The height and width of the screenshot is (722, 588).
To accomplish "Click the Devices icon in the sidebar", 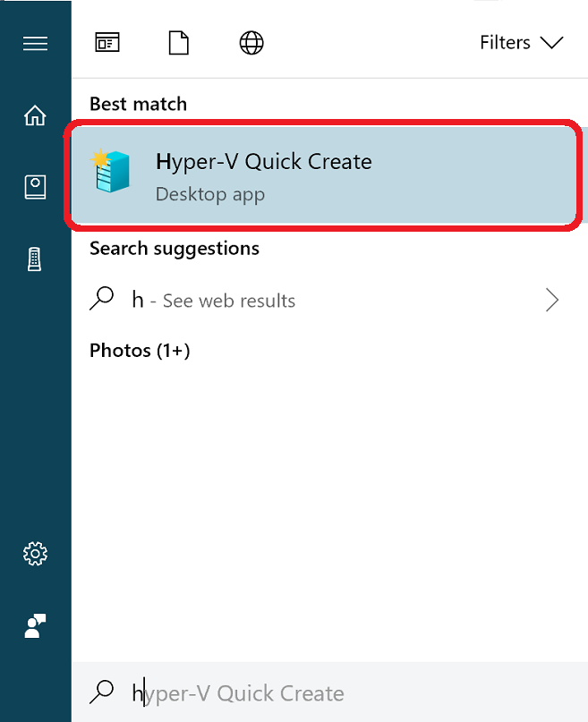I will pyautogui.click(x=35, y=258).
